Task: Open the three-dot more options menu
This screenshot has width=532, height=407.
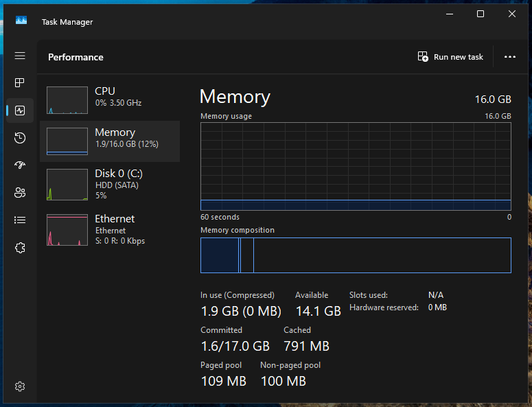Action: (509, 57)
